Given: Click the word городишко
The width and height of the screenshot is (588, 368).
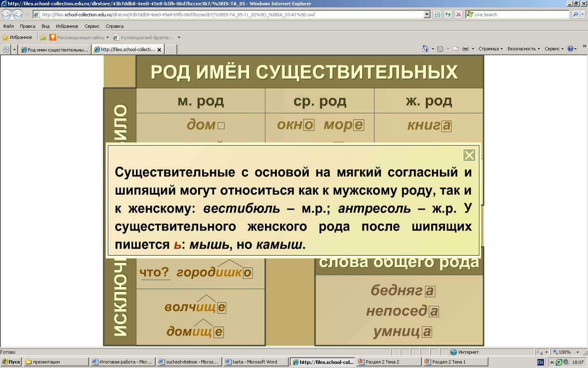Looking at the screenshot, I should pyautogui.click(x=214, y=272).
